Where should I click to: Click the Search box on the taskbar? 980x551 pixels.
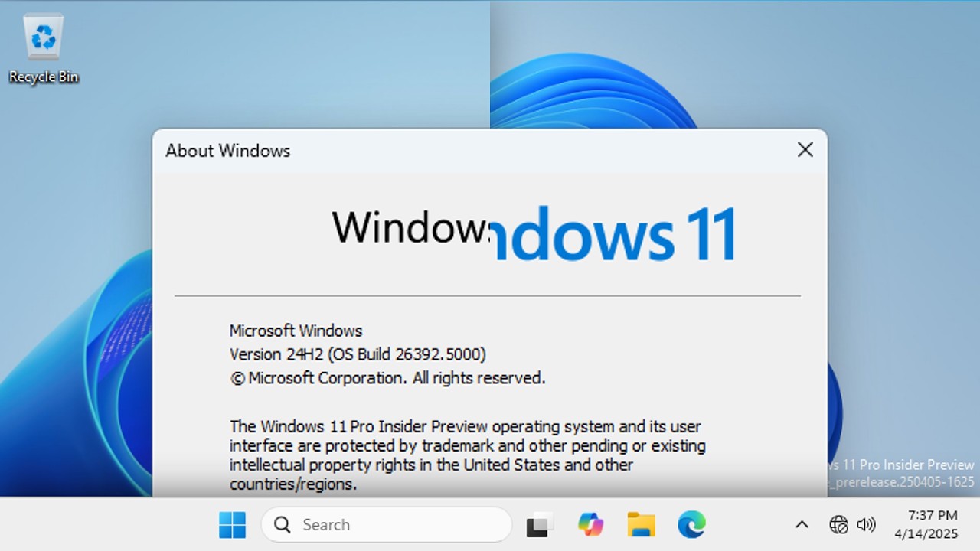[x=387, y=525]
